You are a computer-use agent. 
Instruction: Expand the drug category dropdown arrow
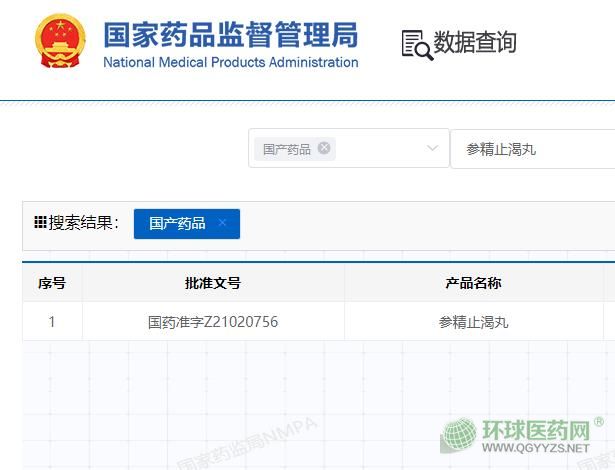[432, 148]
